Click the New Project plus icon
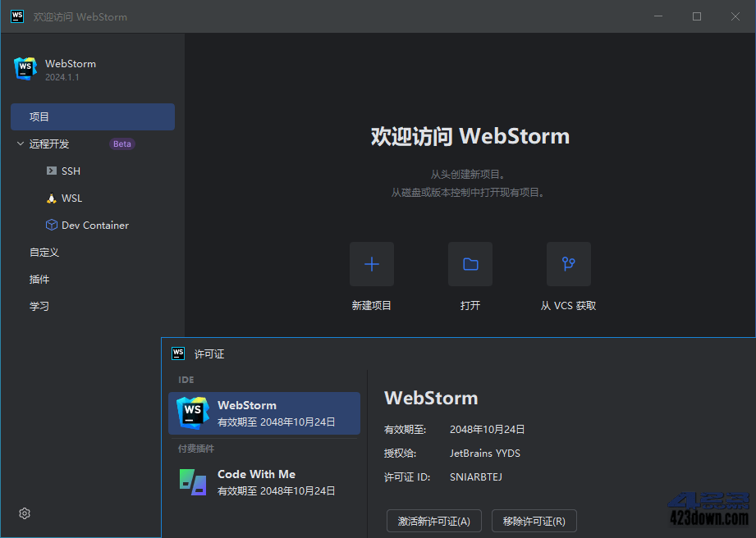This screenshot has height=538, width=756. (x=371, y=264)
